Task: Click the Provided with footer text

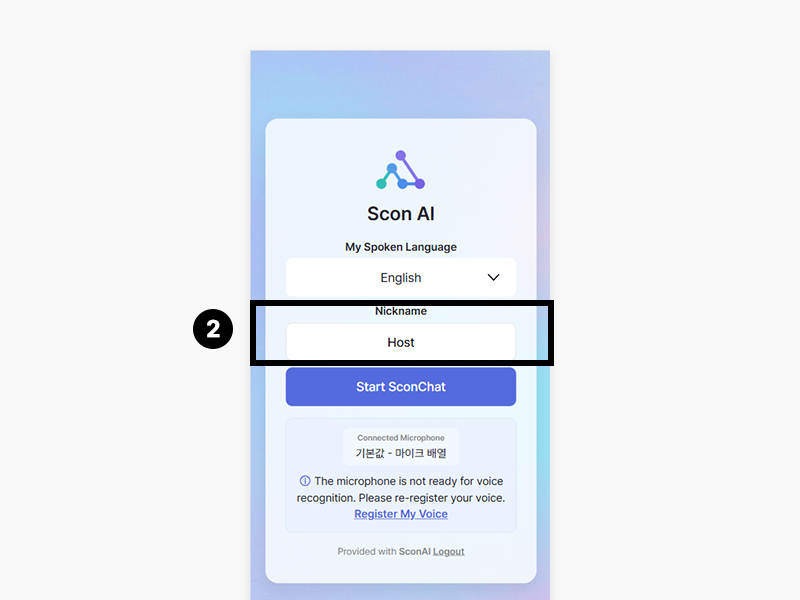Action: [366, 552]
